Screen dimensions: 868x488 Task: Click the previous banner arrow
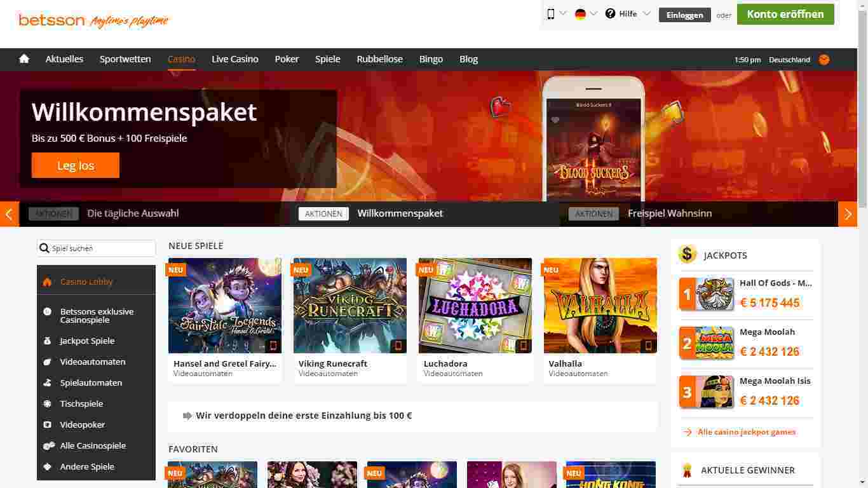coord(9,214)
